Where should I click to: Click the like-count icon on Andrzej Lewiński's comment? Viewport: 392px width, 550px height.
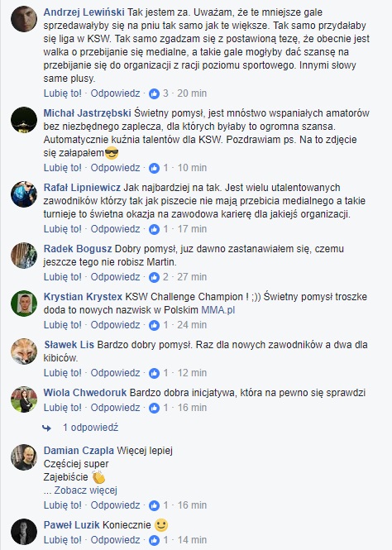pos(154,93)
